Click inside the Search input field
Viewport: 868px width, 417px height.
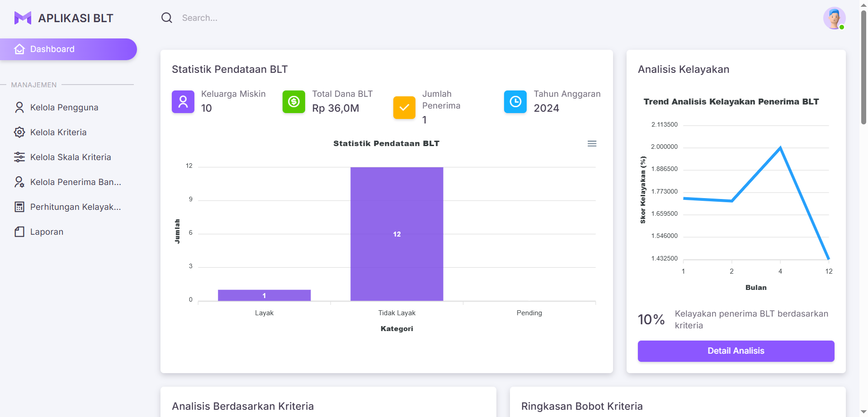(x=271, y=18)
